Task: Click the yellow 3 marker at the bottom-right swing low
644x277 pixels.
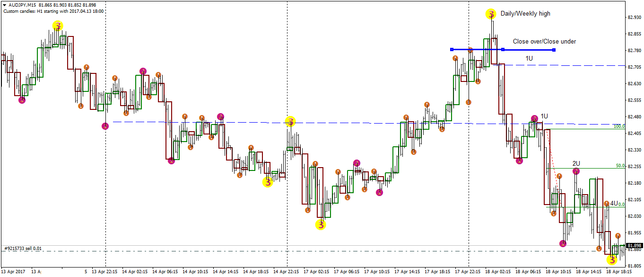Action: (612, 260)
